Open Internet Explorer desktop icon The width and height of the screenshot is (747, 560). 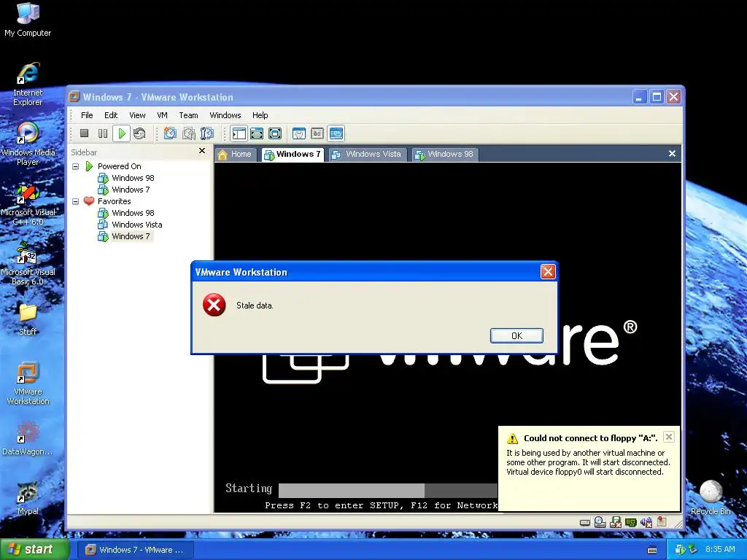pos(28,85)
